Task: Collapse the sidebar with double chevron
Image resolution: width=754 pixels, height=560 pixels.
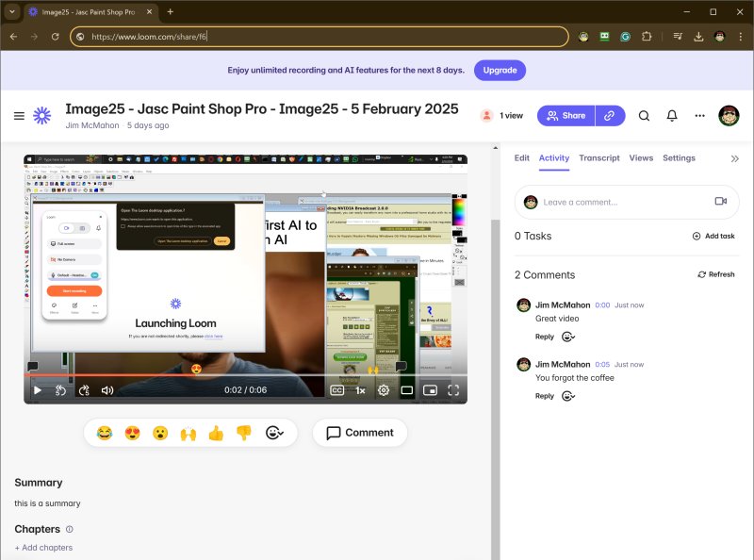Action: (734, 158)
